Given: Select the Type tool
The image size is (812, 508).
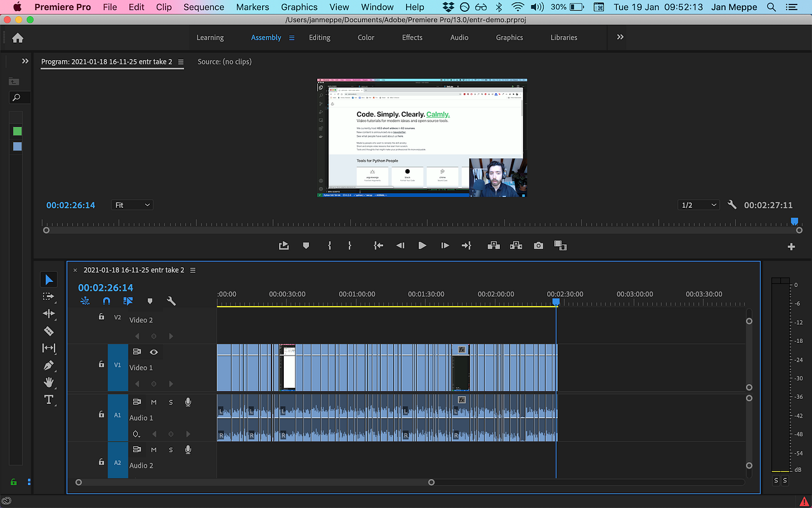Looking at the screenshot, I should [49, 400].
